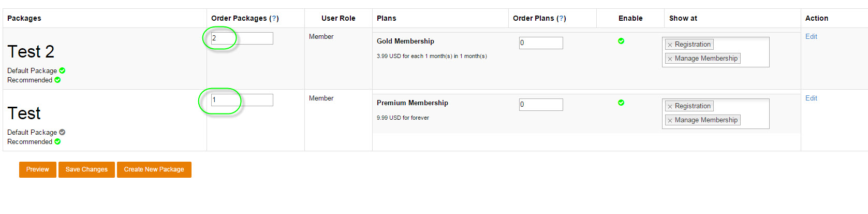Remove Manage Membership tag from Premium Membership row
868x214 pixels.
click(670, 121)
